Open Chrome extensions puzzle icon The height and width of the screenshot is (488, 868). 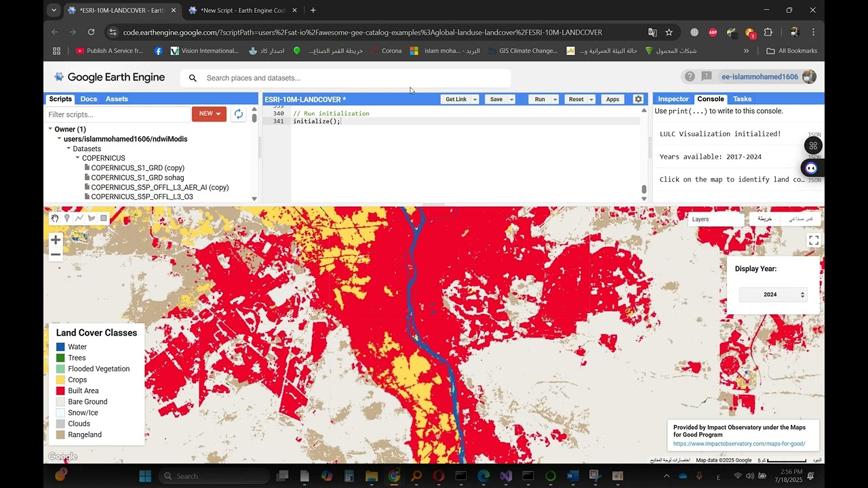point(768,32)
